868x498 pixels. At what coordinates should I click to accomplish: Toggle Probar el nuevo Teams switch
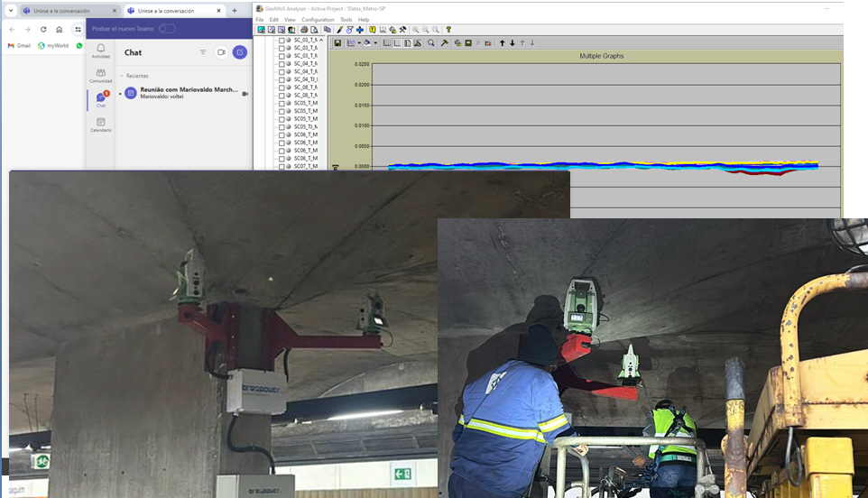coord(167,28)
